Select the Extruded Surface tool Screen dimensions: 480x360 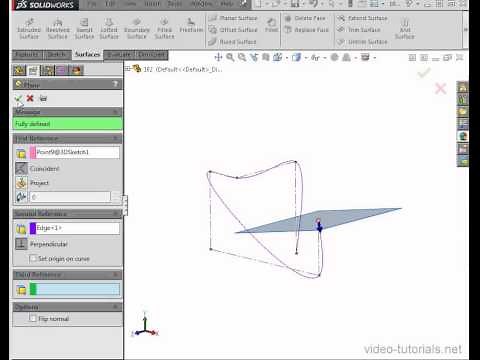click(x=29, y=29)
